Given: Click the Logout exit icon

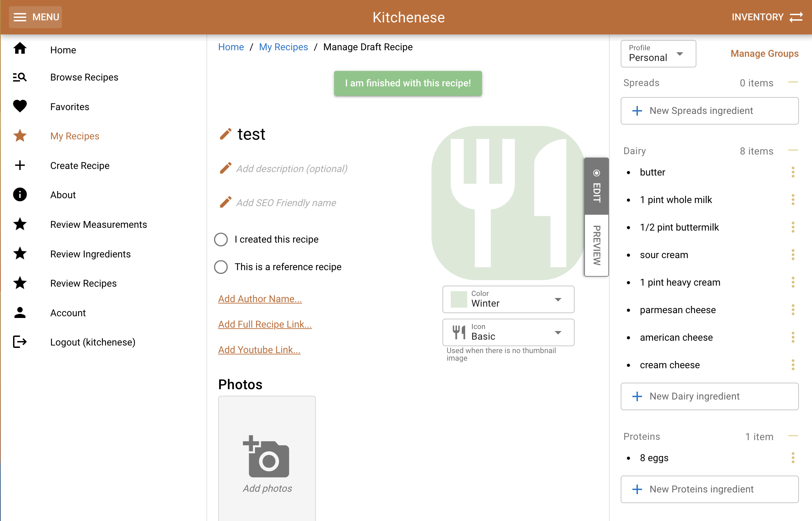Looking at the screenshot, I should point(20,342).
